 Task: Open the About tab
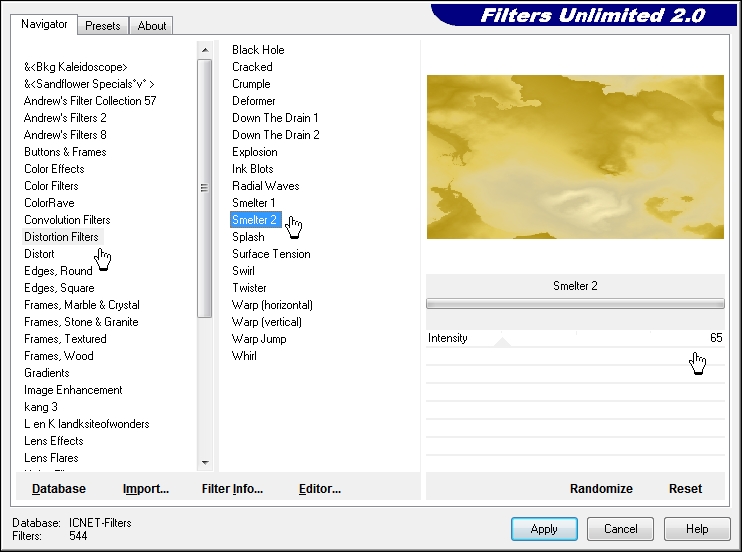(151, 26)
